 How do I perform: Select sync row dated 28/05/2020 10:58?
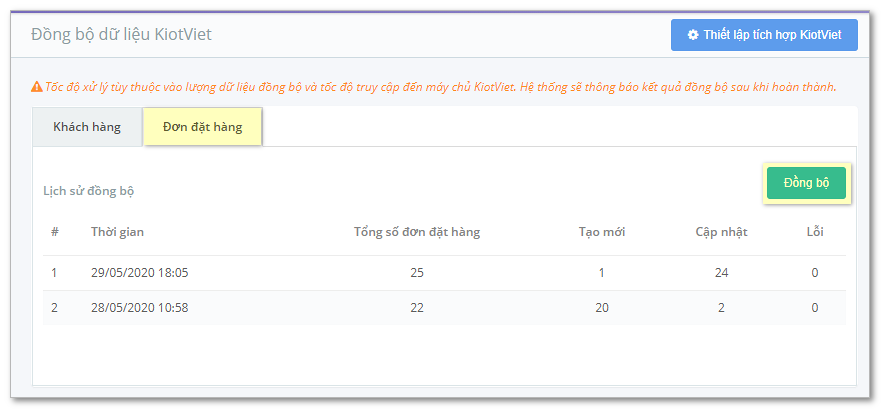pos(444,308)
